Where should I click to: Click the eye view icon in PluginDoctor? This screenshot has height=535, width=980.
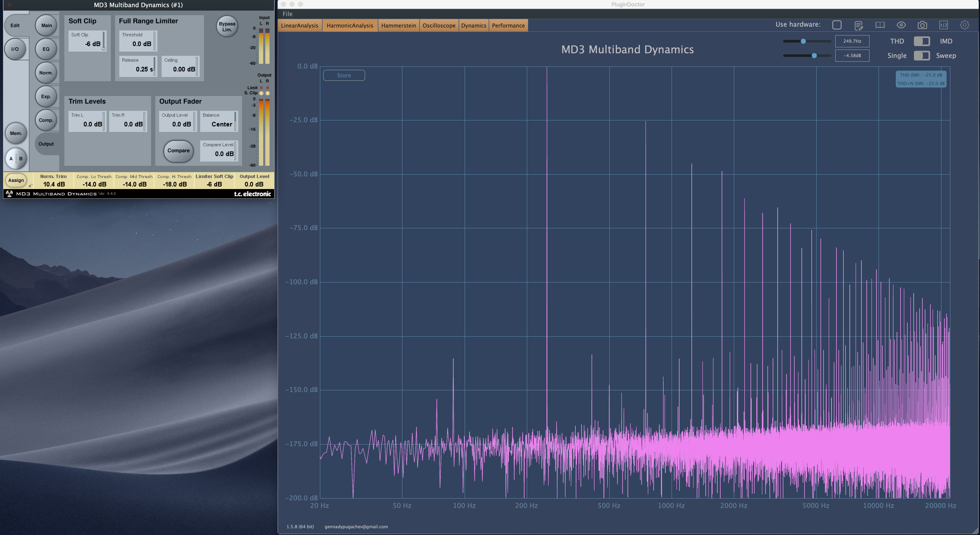click(x=901, y=25)
